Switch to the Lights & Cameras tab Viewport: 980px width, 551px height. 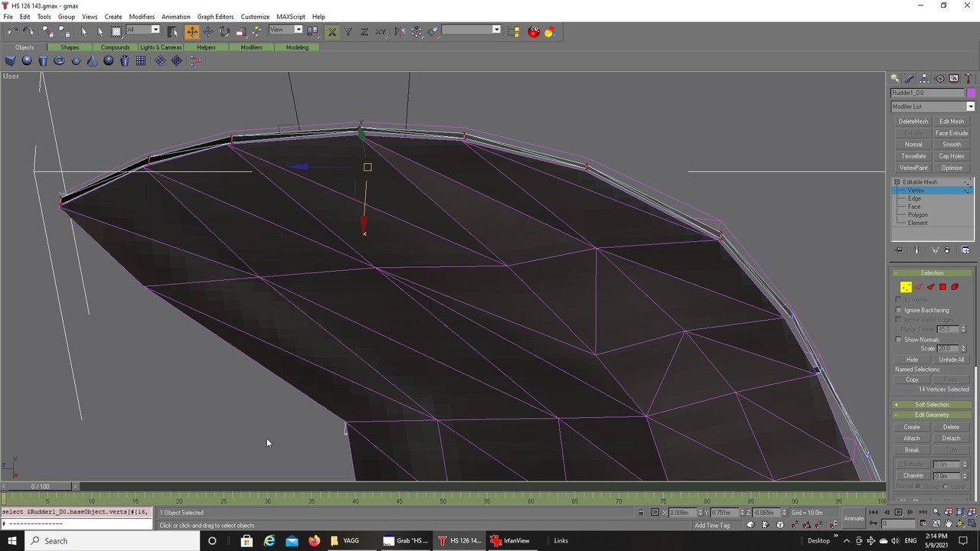point(161,47)
